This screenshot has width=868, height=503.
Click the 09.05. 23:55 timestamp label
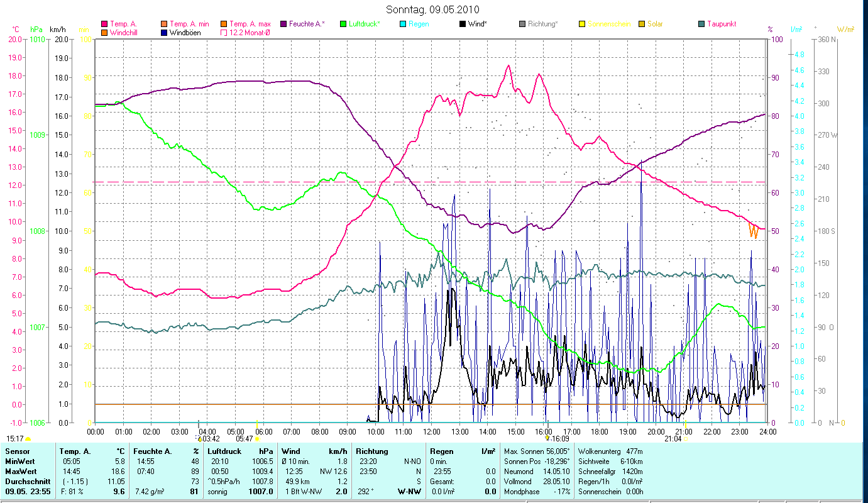[26, 492]
